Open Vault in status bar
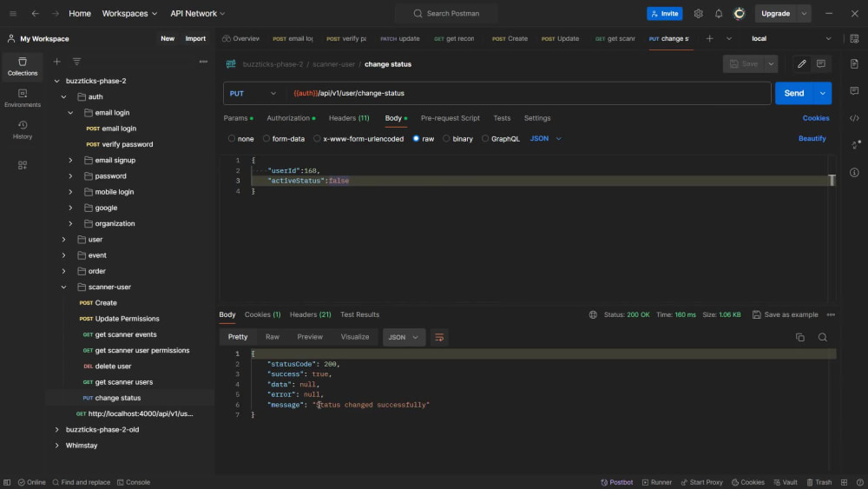The height and width of the screenshot is (489, 868). point(785,482)
